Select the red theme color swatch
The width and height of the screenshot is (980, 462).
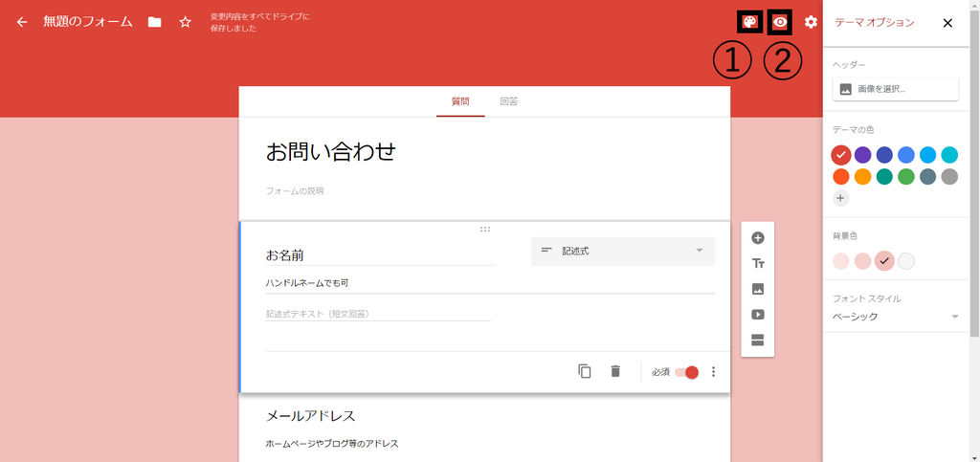[x=841, y=154]
